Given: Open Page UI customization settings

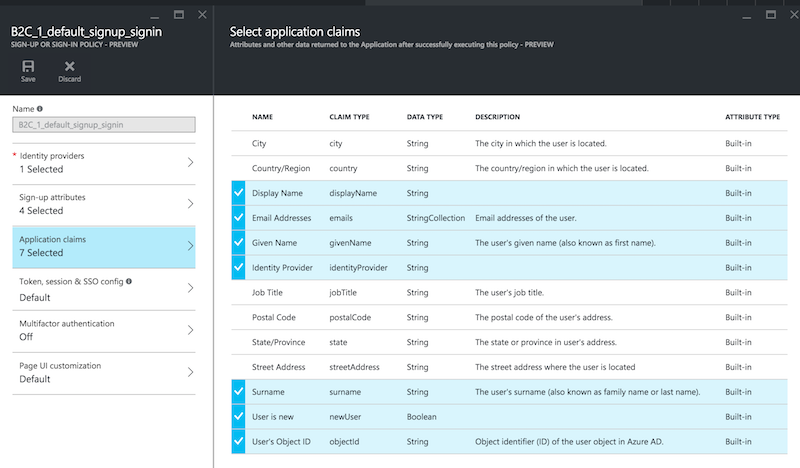Looking at the screenshot, I should point(104,373).
